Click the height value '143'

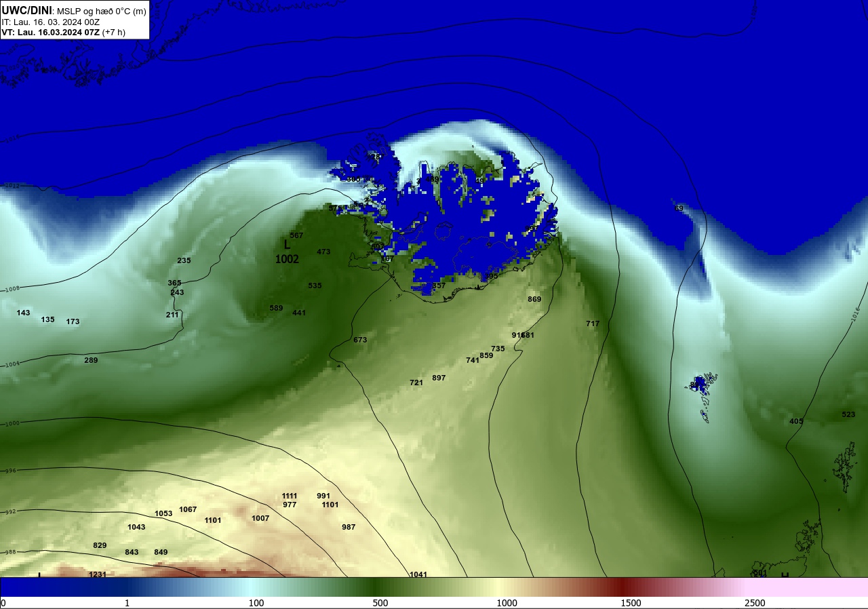[23, 313]
